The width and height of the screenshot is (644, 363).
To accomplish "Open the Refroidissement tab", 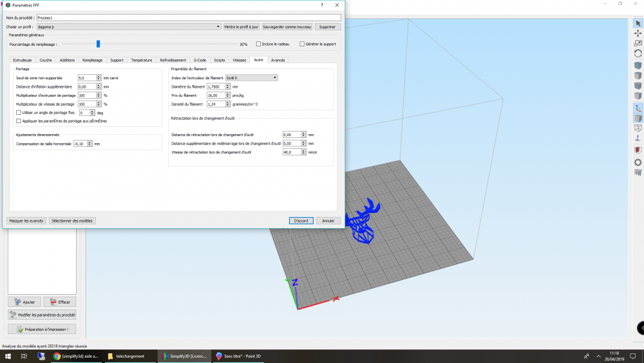I will tap(173, 60).
